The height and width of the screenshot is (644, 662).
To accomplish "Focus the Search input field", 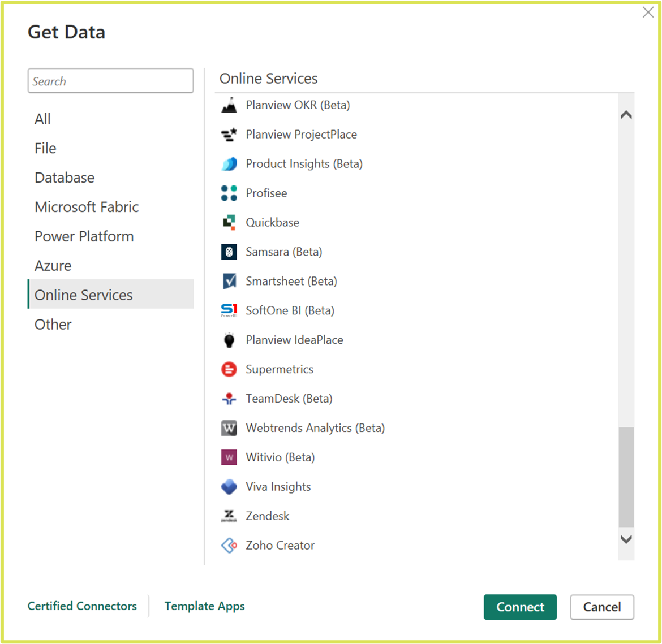I will coord(110,81).
